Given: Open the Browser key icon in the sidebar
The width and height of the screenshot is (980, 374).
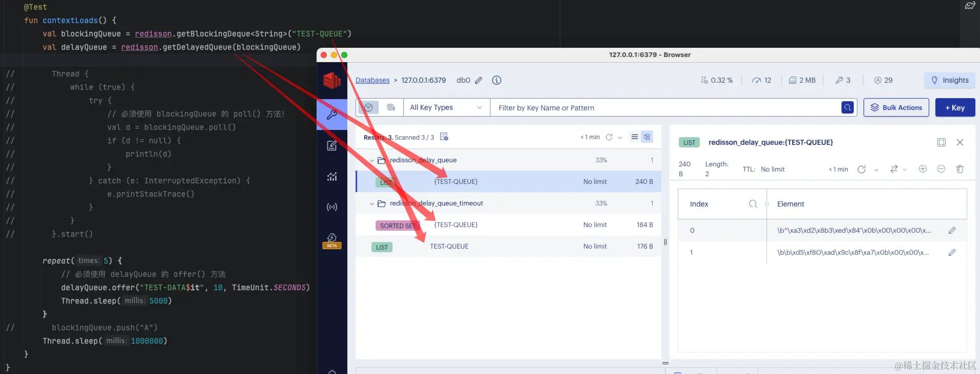Looking at the screenshot, I should [x=332, y=114].
